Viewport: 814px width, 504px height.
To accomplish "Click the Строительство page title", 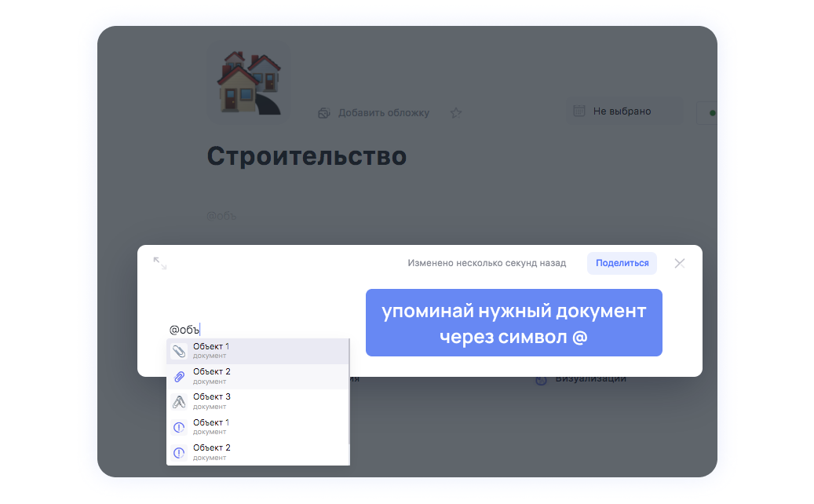I will [x=306, y=156].
